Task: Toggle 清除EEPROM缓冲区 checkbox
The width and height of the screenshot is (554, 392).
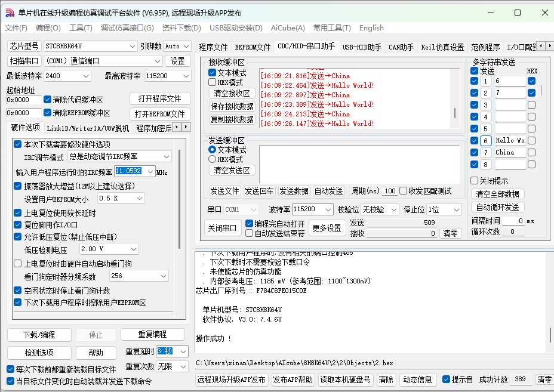Action: coord(47,113)
